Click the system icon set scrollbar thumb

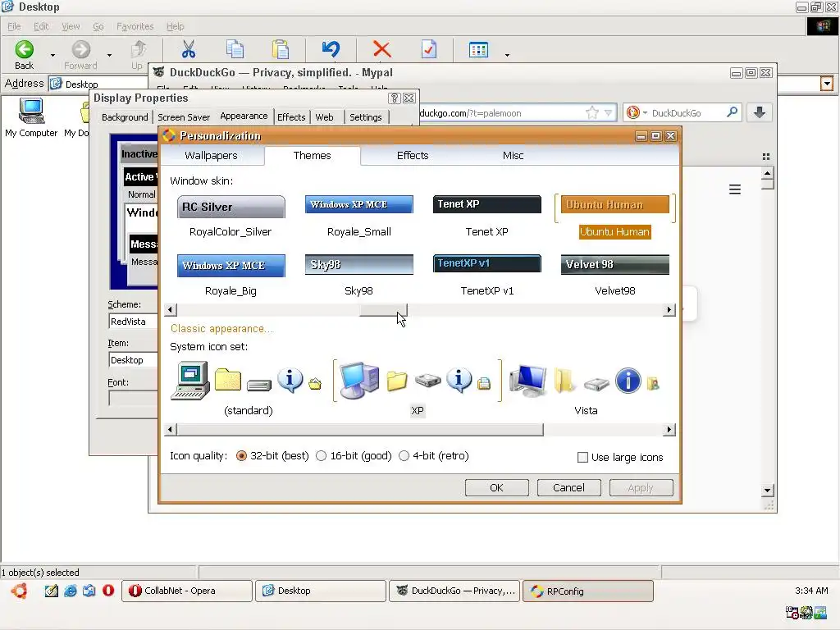tap(360, 430)
